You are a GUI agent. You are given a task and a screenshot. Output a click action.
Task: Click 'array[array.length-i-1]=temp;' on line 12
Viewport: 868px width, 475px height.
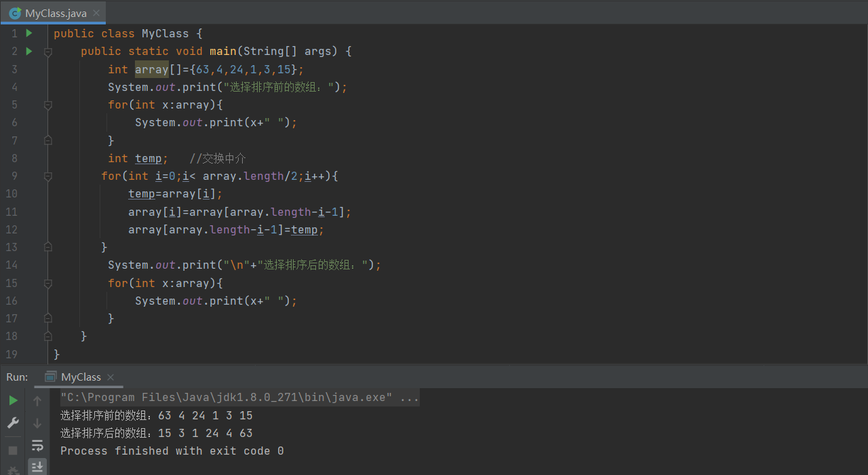pyautogui.click(x=226, y=229)
